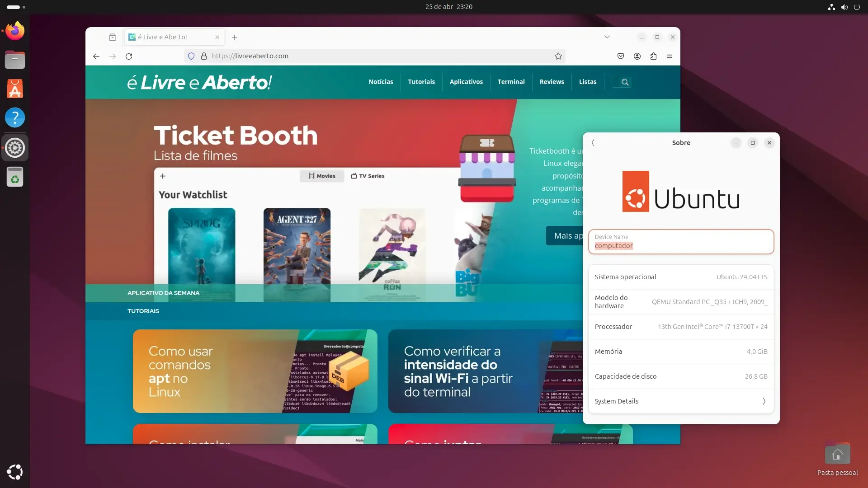
Task: Click the Mais ap... button on the banner
Action: [x=565, y=236]
